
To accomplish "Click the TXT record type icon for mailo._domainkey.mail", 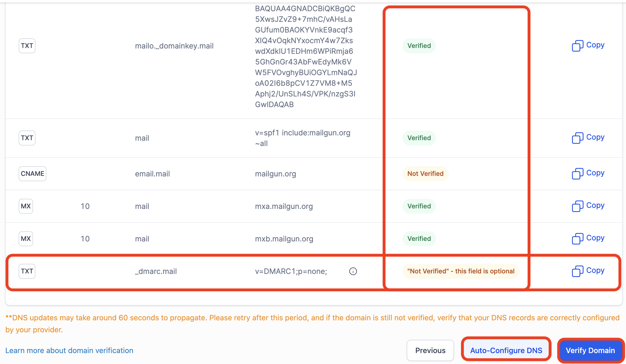I will coord(27,45).
